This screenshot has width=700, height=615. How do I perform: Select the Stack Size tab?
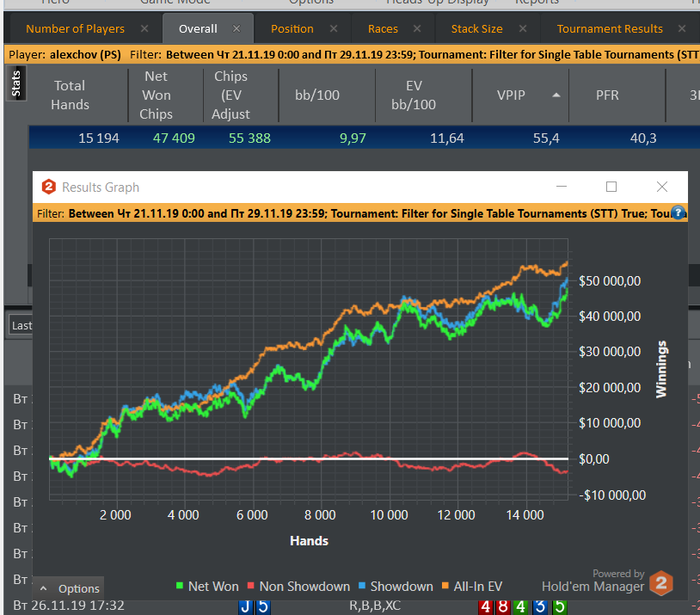click(x=476, y=29)
